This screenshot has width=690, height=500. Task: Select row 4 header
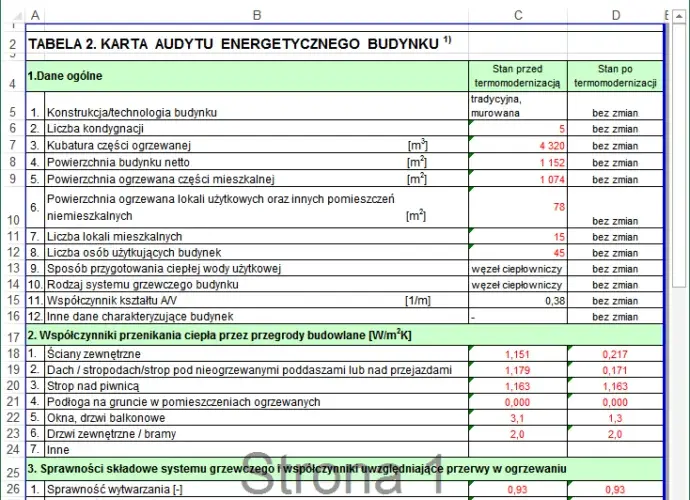tap(13, 77)
